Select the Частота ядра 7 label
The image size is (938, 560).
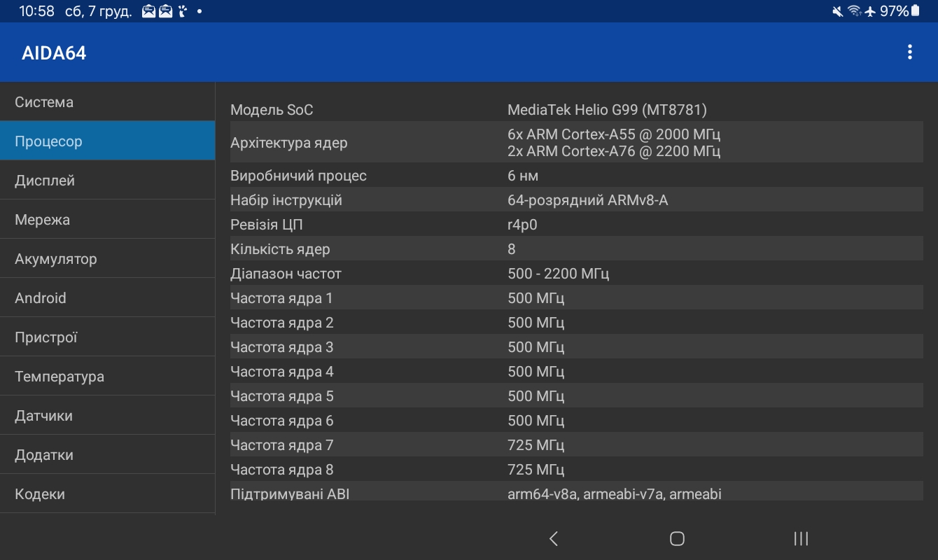[281, 445]
